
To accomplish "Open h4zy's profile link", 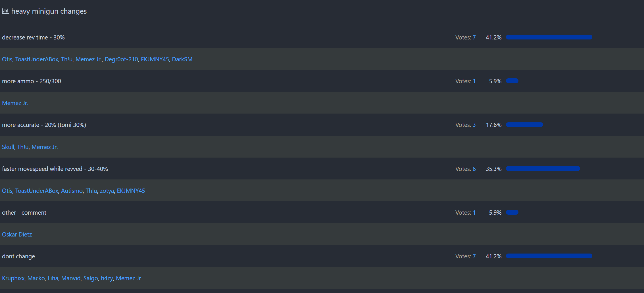I will (107, 278).
